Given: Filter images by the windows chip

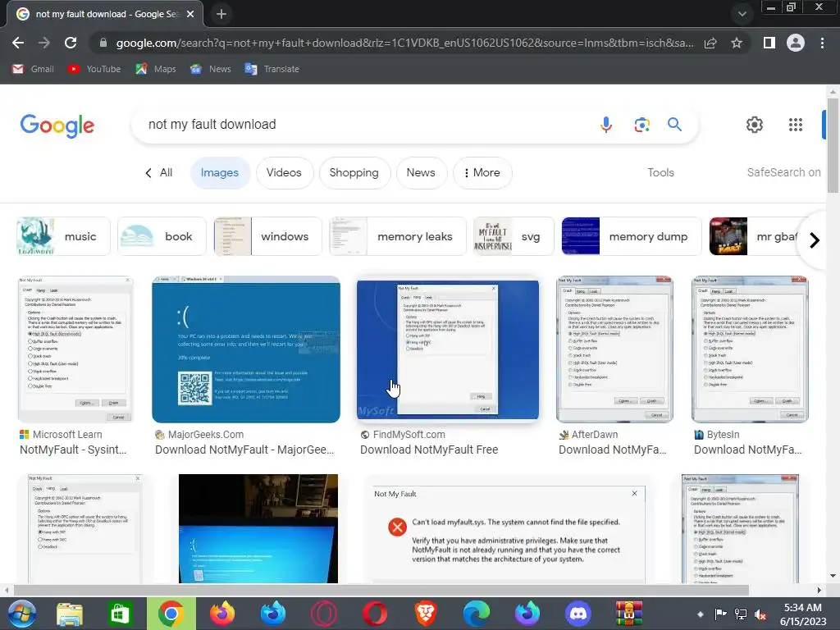Looking at the screenshot, I should pyautogui.click(x=268, y=236).
